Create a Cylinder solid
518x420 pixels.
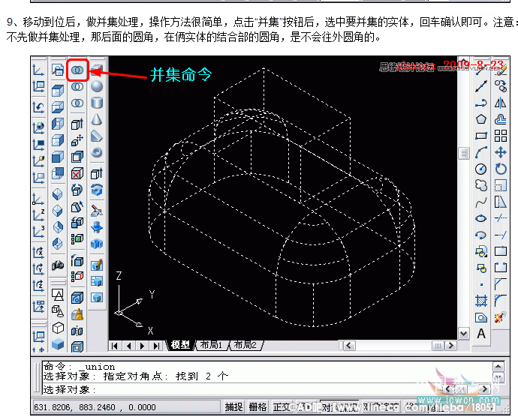tap(97, 103)
